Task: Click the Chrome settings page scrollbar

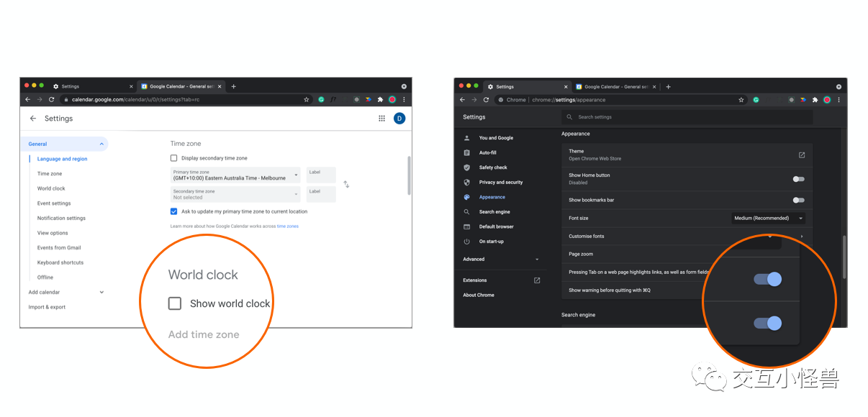Action: tap(844, 257)
